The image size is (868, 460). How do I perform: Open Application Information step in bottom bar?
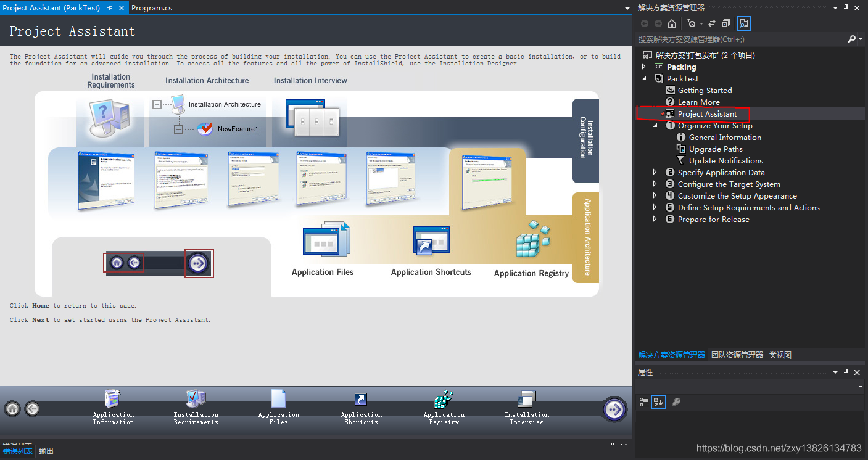point(113,407)
